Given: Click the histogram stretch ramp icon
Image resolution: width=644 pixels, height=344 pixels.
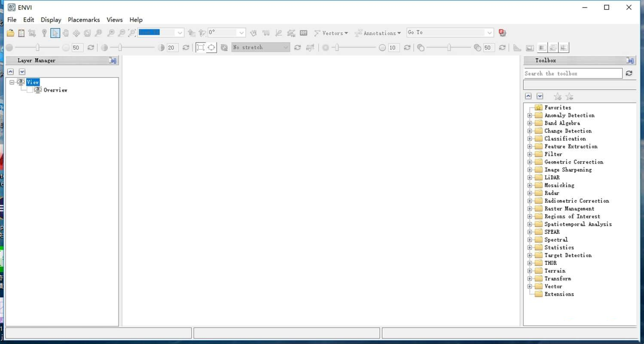Looking at the screenshot, I should tap(310, 47).
